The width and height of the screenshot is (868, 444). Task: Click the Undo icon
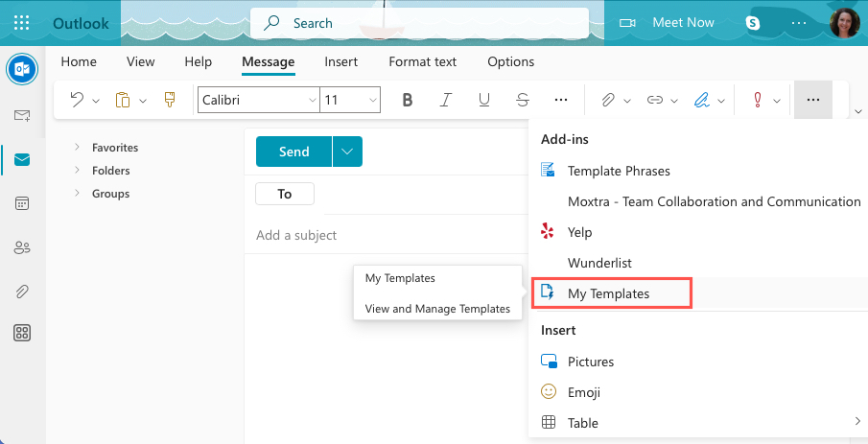(77, 100)
